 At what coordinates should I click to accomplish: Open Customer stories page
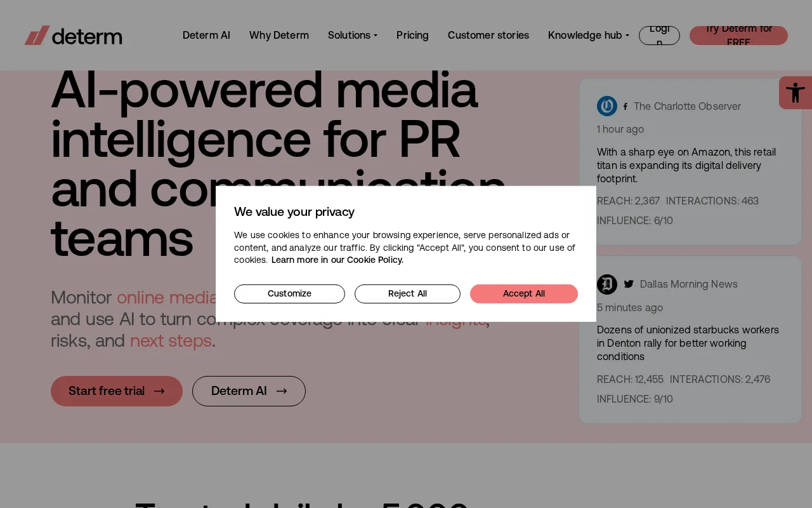point(488,36)
